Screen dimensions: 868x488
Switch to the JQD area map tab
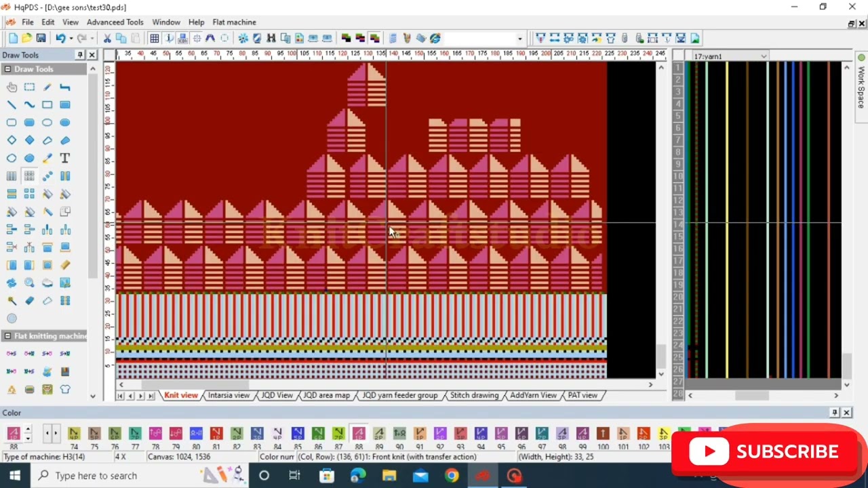pyautogui.click(x=326, y=395)
